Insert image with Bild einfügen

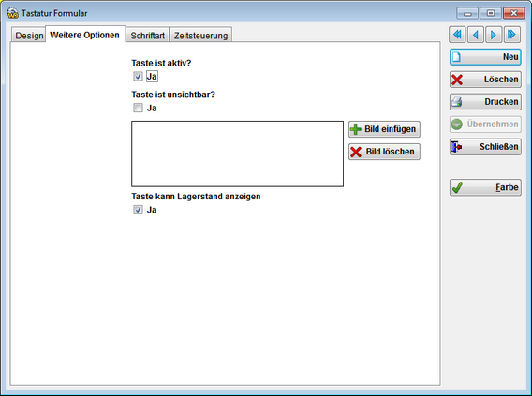click(x=384, y=129)
